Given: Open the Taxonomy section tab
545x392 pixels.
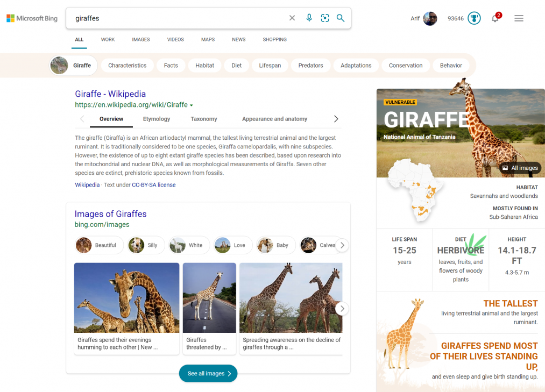Looking at the screenshot, I should coord(204,119).
